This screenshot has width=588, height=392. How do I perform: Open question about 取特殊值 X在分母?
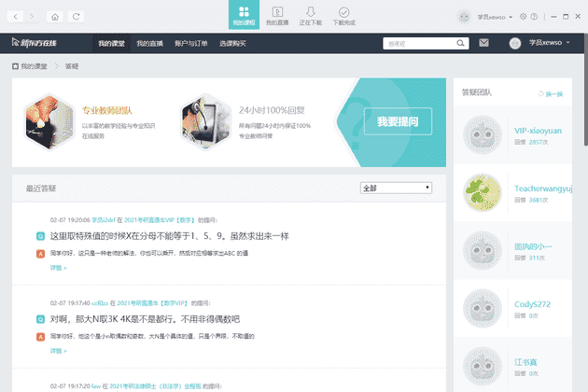pos(170,236)
